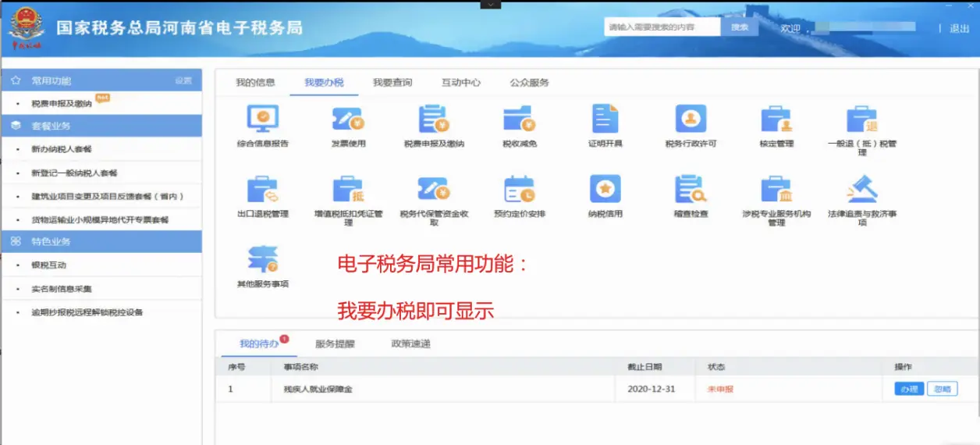
Task: Click the tax bureau emblem logo
Action: point(27,27)
